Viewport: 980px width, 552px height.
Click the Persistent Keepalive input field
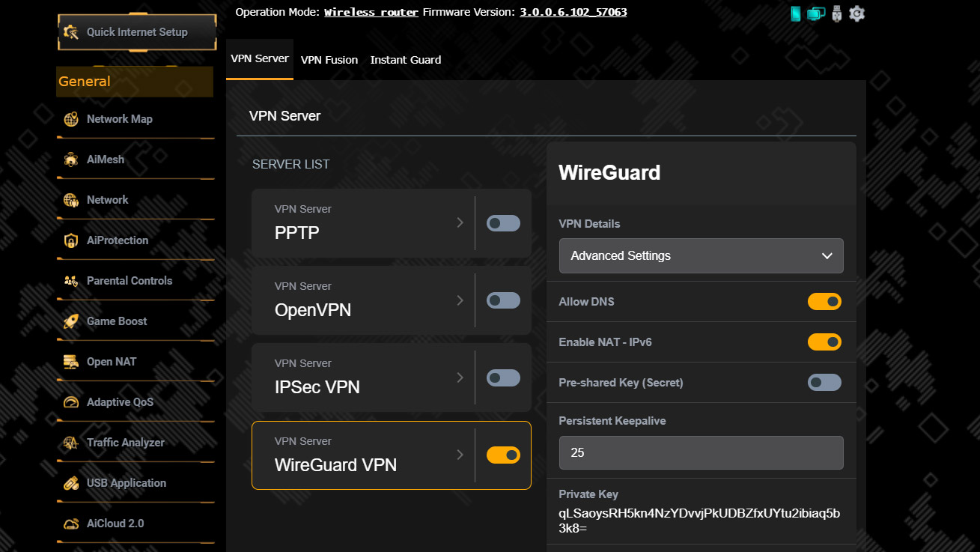tap(701, 453)
